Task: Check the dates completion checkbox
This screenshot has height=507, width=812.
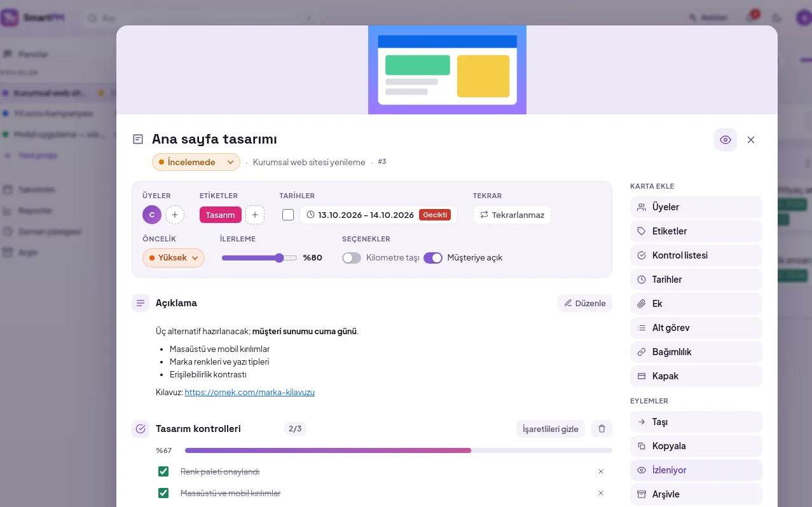Action: coord(288,215)
